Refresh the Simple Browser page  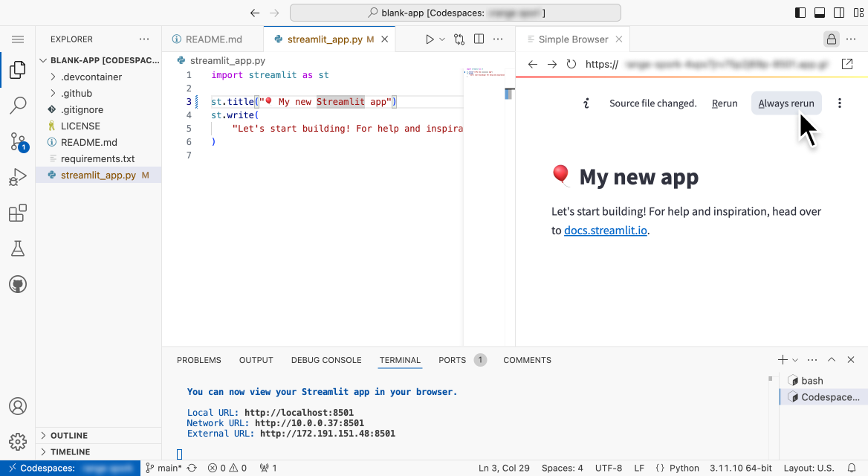[x=570, y=64]
